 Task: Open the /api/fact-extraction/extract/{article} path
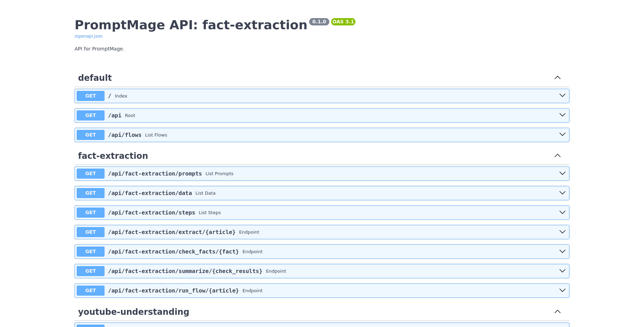172,232
